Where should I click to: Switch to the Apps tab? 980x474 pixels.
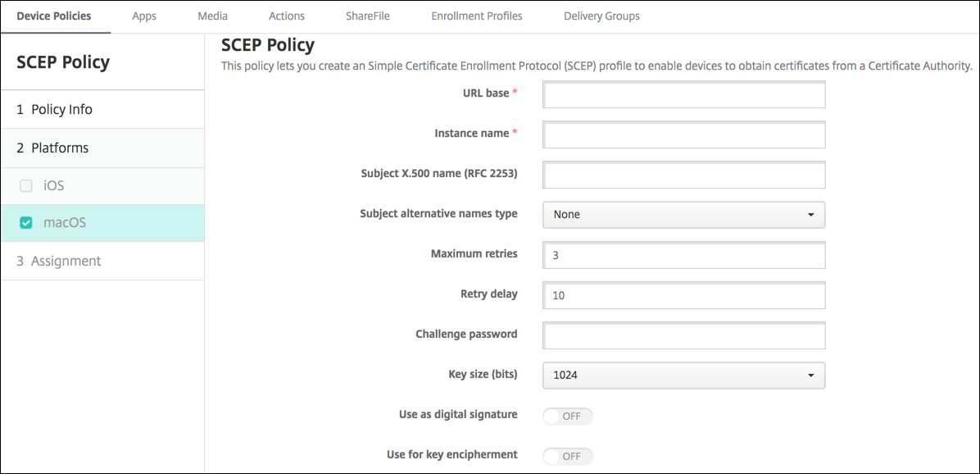[143, 16]
